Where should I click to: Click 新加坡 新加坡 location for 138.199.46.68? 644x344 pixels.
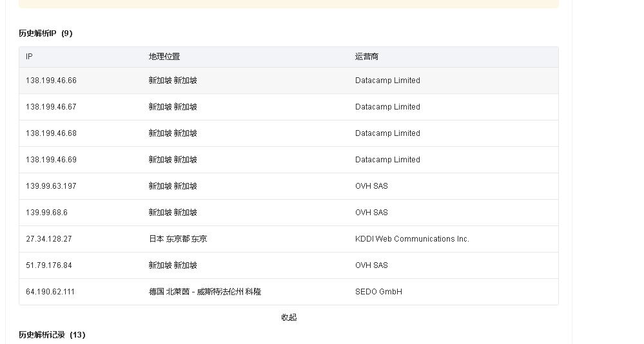coord(173,133)
